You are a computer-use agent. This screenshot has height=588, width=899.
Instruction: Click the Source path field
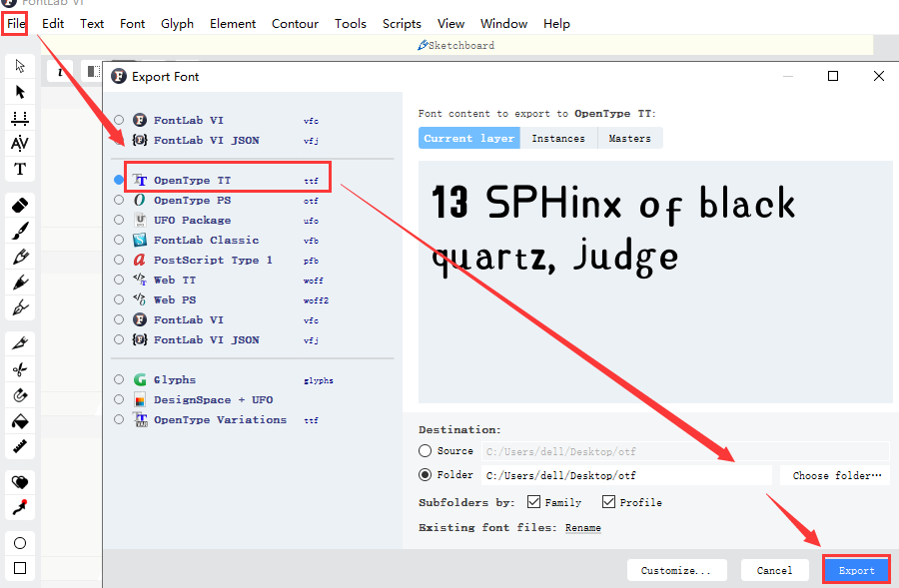pos(685,451)
